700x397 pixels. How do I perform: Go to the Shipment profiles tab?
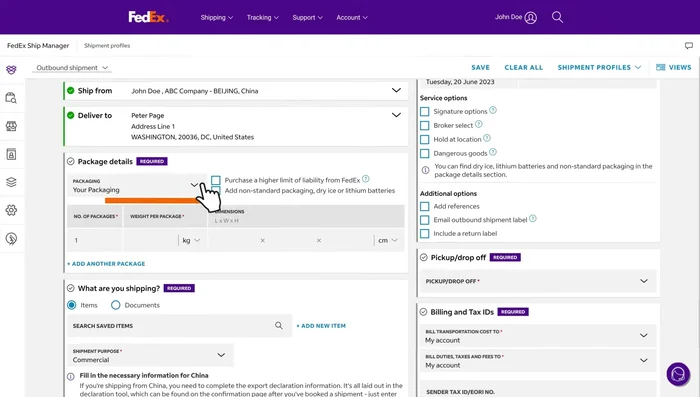point(107,46)
